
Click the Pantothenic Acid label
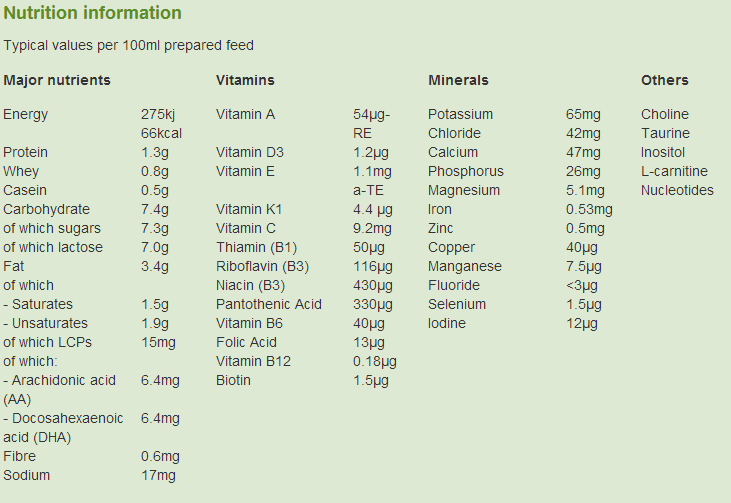(x=269, y=305)
